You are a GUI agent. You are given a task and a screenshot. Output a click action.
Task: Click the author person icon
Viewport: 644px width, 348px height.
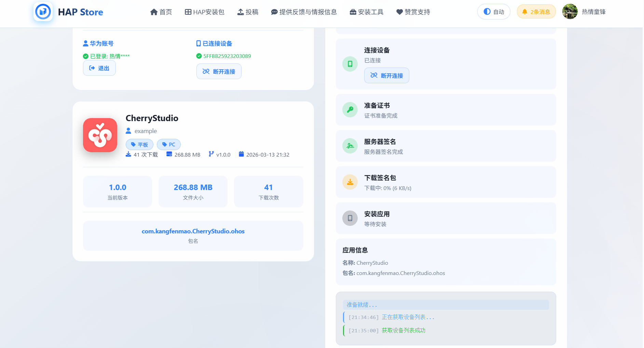click(128, 131)
